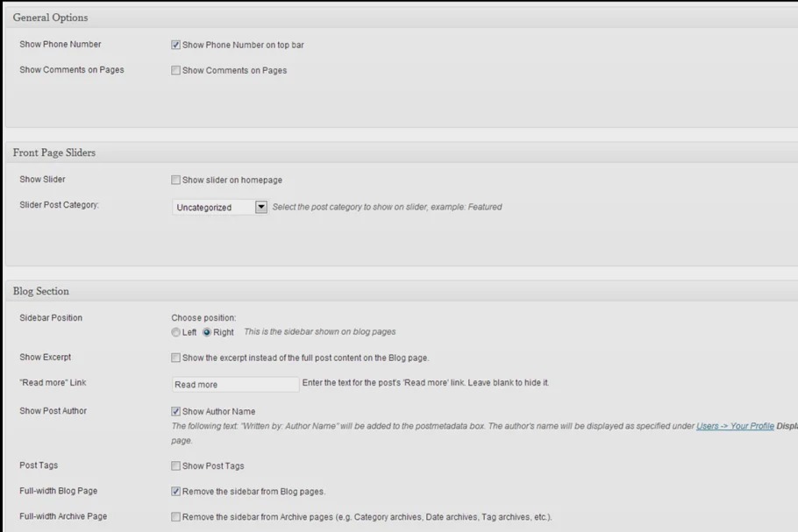The width and height of the screenshot is (798, 532).
Task: Collapse the Blog Section panel header
Action: tap(41, 291)
